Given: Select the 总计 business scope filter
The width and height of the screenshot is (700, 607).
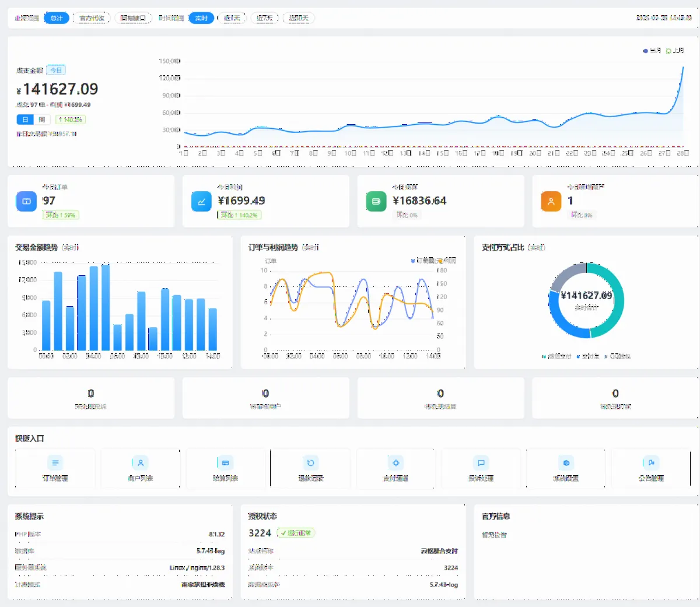Looking at the screenshot, I should click(57, 18).
